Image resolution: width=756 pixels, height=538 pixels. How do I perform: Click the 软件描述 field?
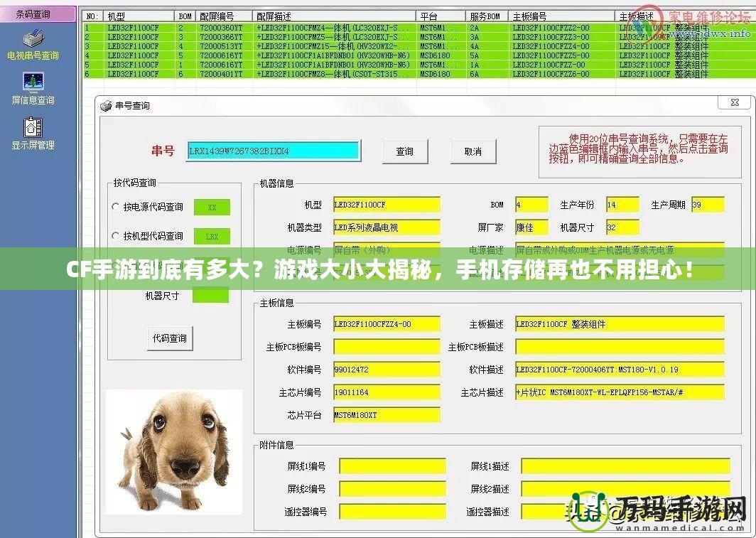[620, 370]
